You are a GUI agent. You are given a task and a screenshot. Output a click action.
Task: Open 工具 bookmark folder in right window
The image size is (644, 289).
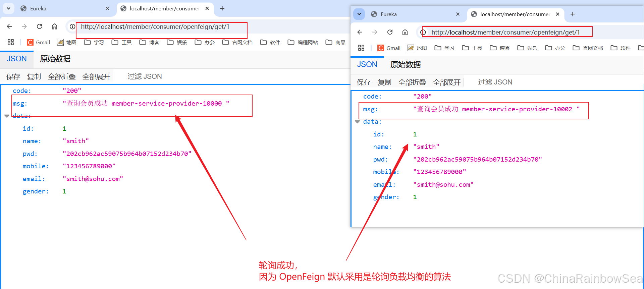click(x=472, y=48)
